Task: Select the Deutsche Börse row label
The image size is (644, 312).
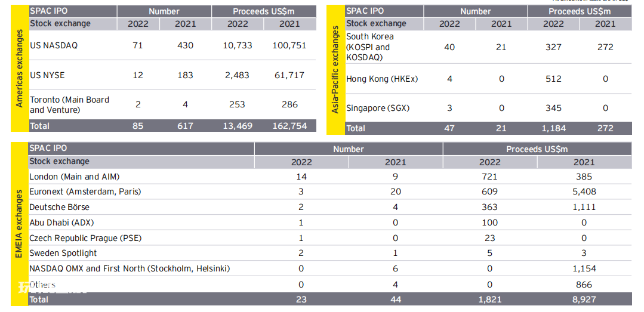Action: (59, 208)
